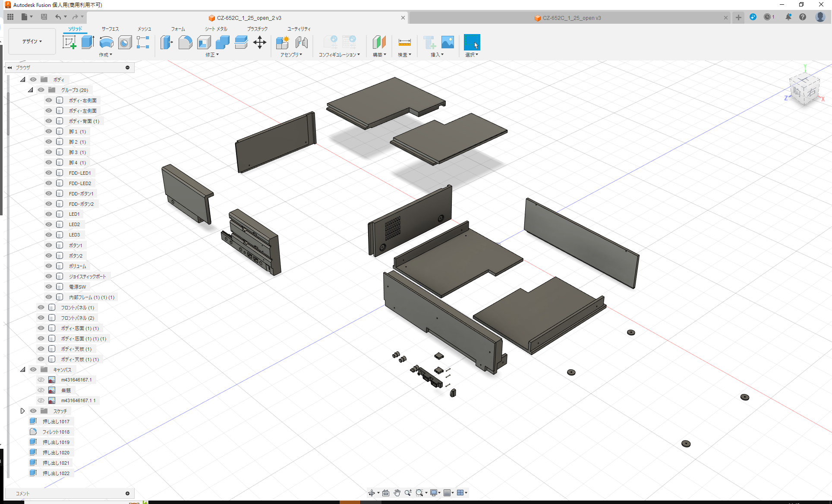Select the Create Sketch tool

69,42
